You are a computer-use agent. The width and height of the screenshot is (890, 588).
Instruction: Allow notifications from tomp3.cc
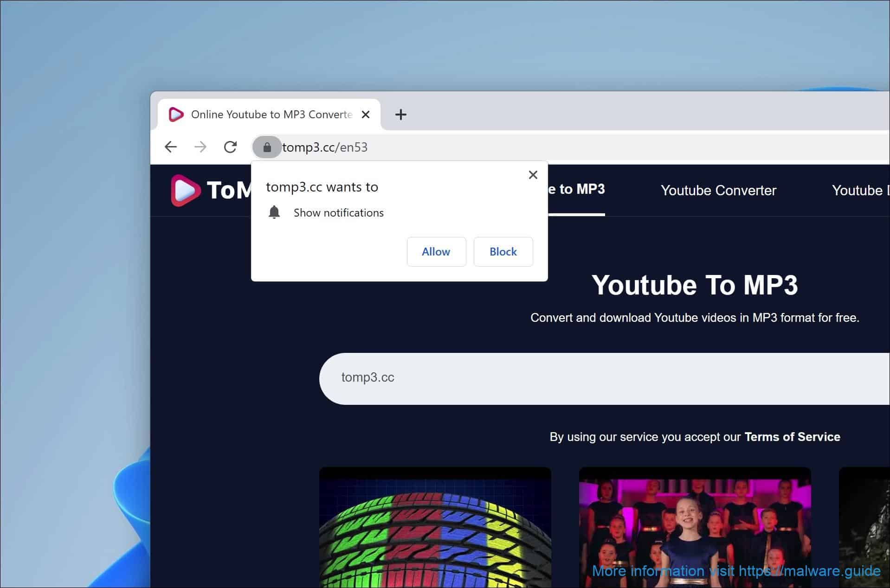click(436, 252)
